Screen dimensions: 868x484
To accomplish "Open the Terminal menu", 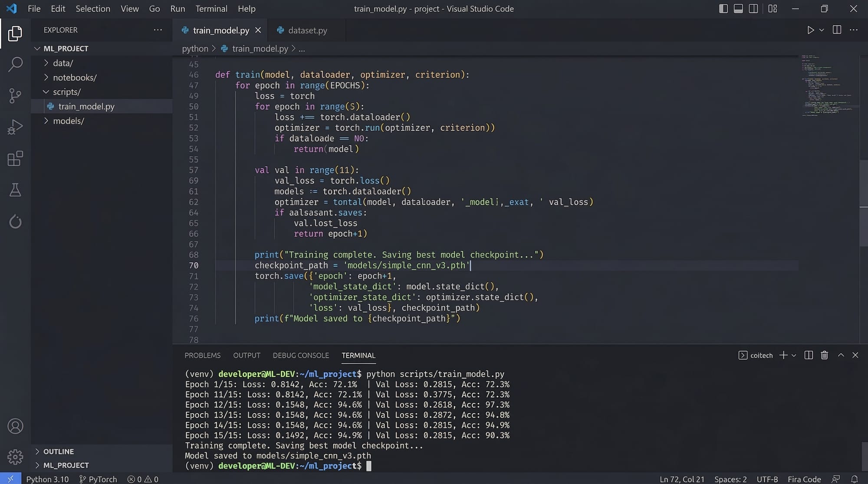I will click(211, 9).
